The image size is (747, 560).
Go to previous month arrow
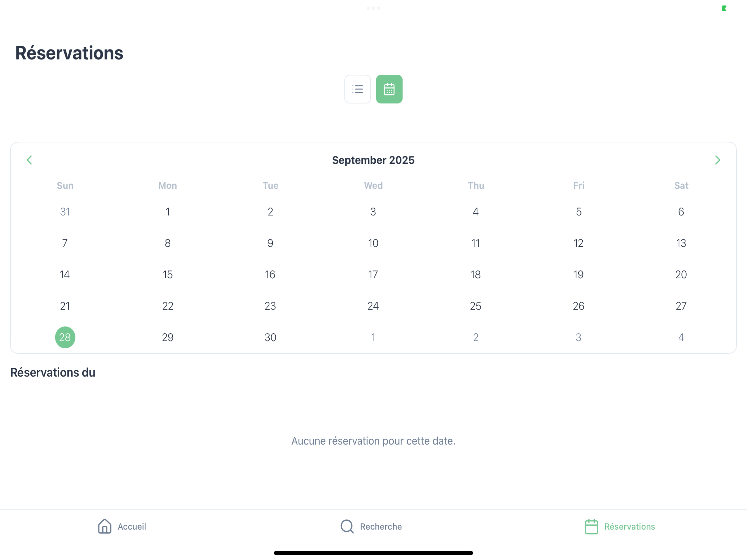click(x=29, y=160)
